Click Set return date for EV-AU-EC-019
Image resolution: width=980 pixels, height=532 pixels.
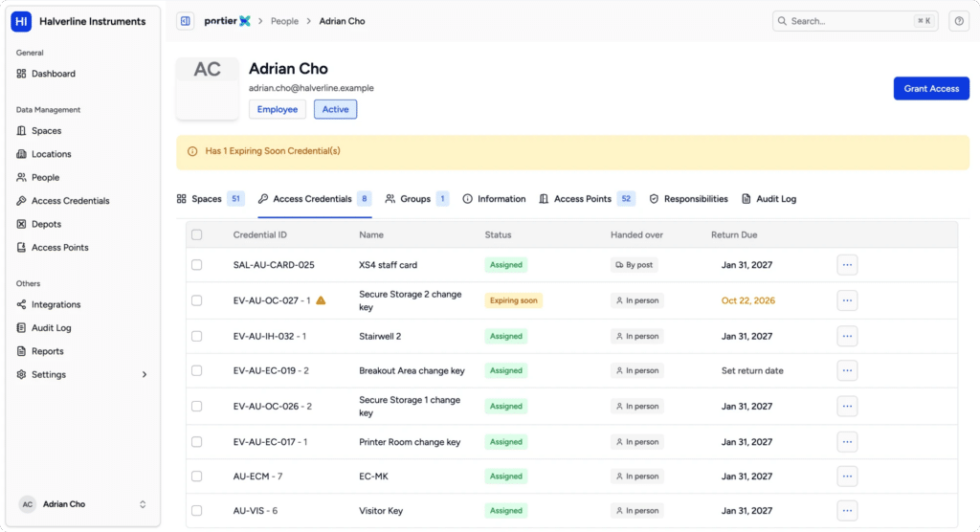click(752, 370)
